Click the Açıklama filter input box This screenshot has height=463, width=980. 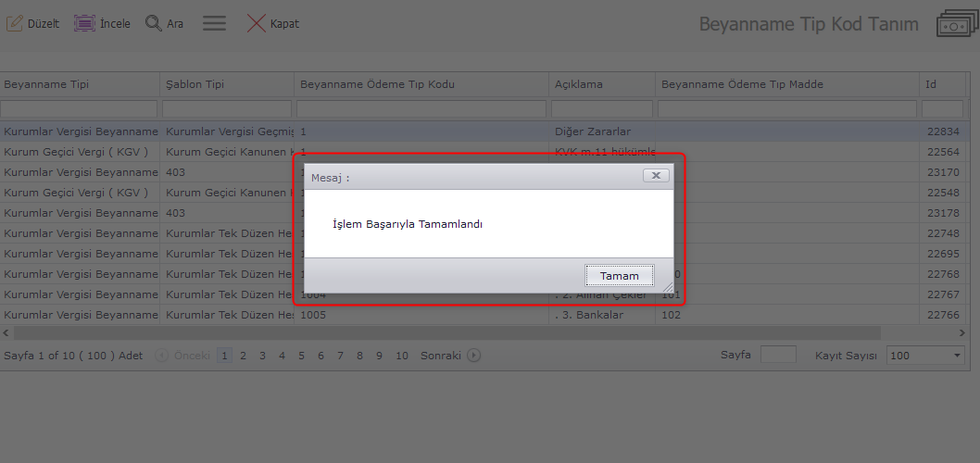click(602, 108)
